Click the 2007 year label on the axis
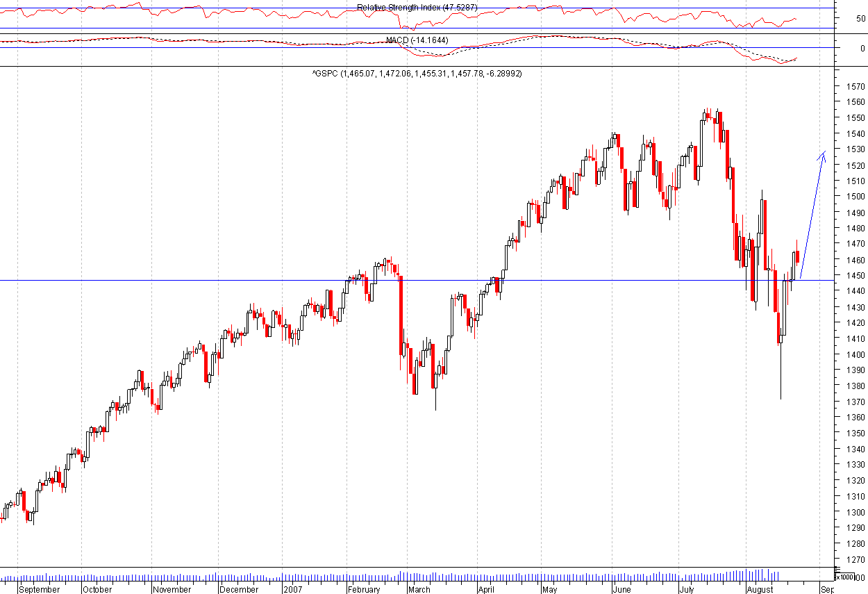Viewport: 868px width, 594px height. pos(294,590)
